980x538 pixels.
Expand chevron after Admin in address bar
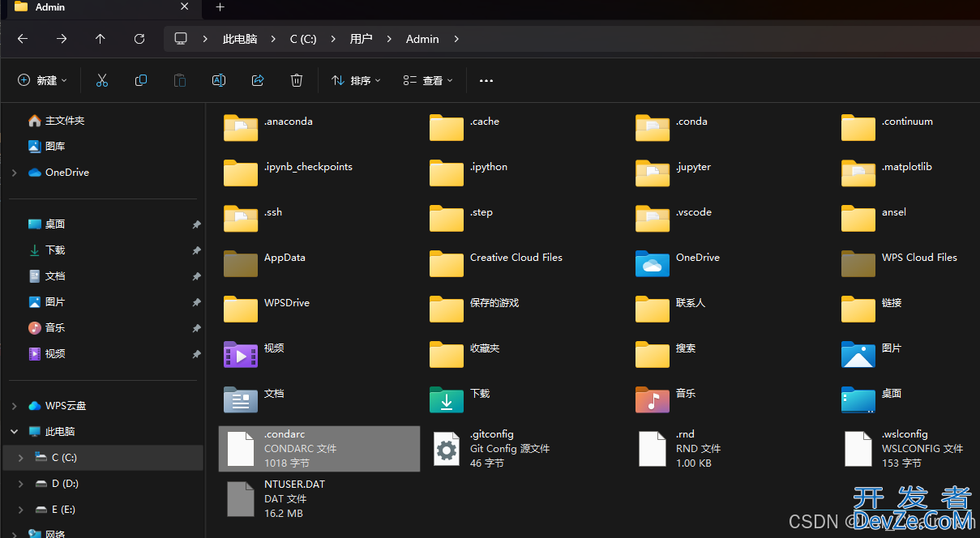click(x=457, y=39)
